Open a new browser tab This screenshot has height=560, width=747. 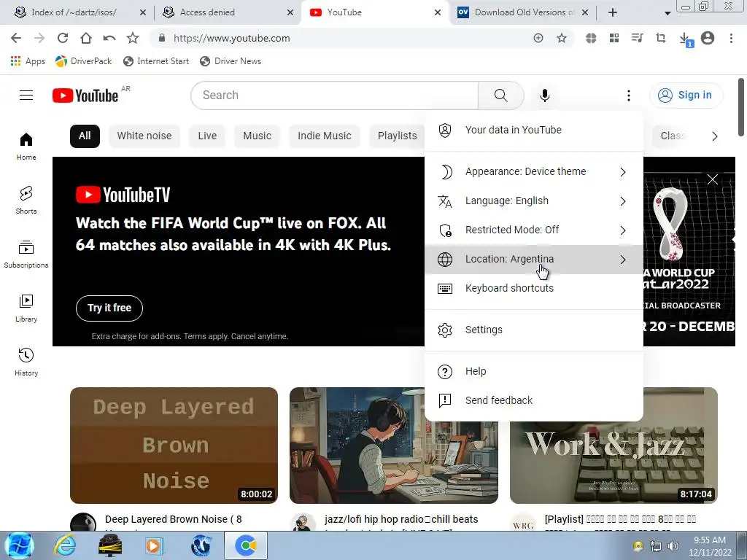point(613,12)
